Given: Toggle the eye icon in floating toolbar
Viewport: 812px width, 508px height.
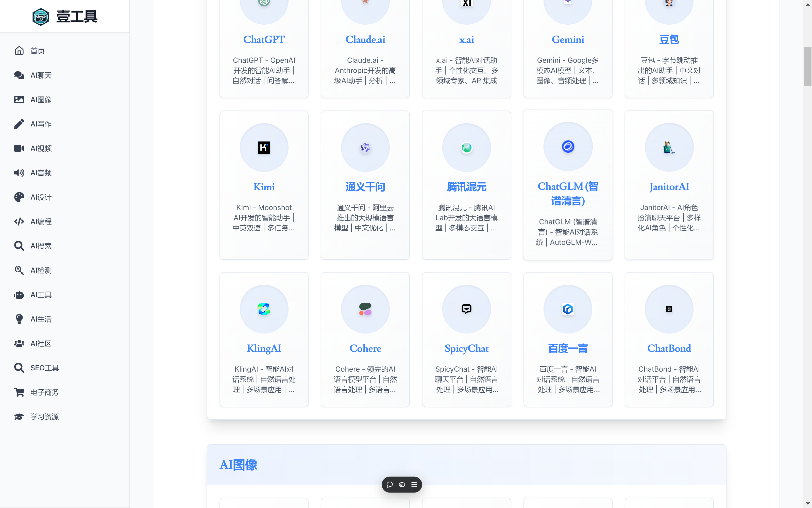Looking at the screenshot, I should coord(402,484).
